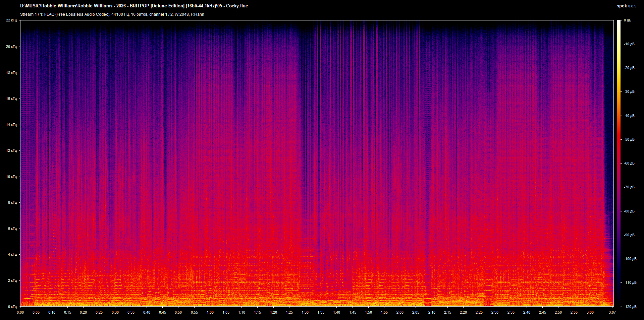Click the spek 0.8.5 version label
The width and height of the screenshot is (644, 320).
click(x=626, y=6)
